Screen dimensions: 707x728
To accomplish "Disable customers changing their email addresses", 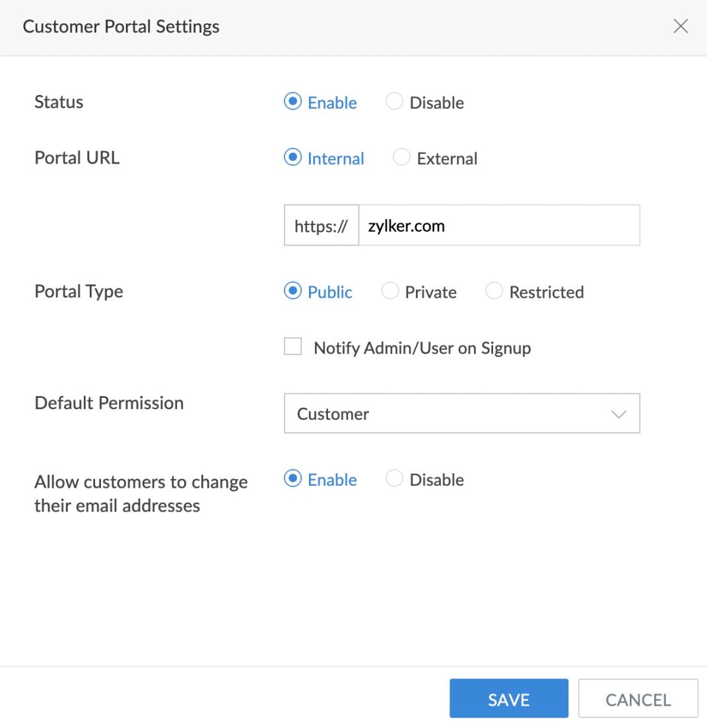I will (x=394, y=479).
